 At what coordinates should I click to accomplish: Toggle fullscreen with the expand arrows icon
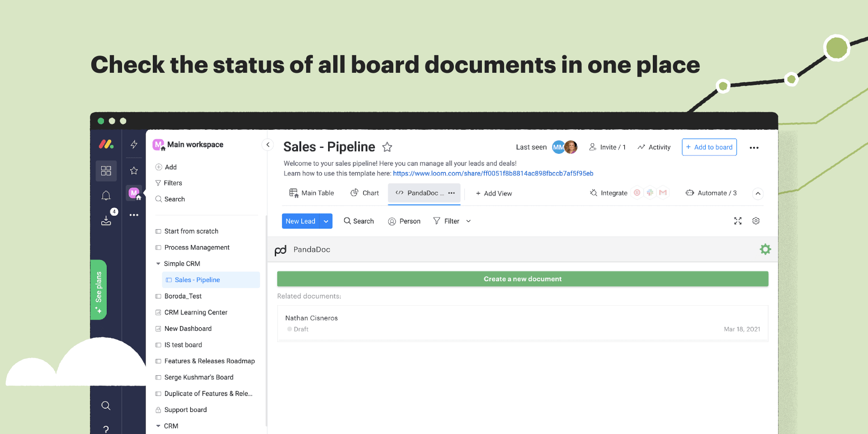coord(738,221)
